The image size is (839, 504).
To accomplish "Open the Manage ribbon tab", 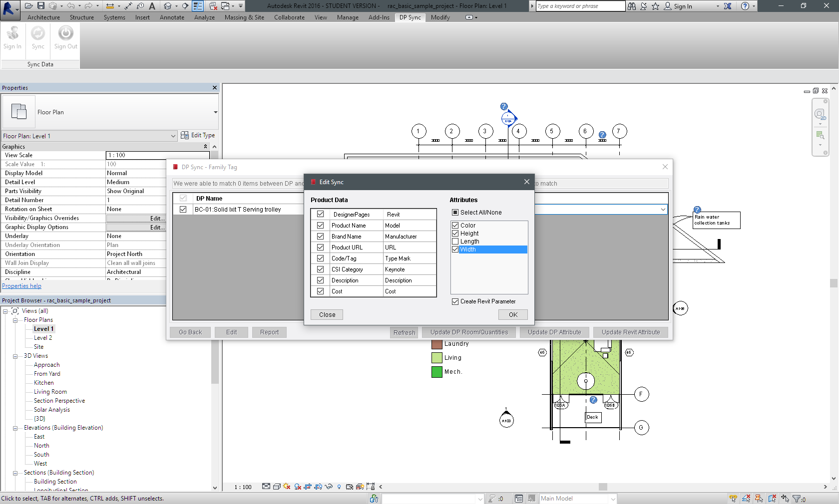I will [348, 17].
